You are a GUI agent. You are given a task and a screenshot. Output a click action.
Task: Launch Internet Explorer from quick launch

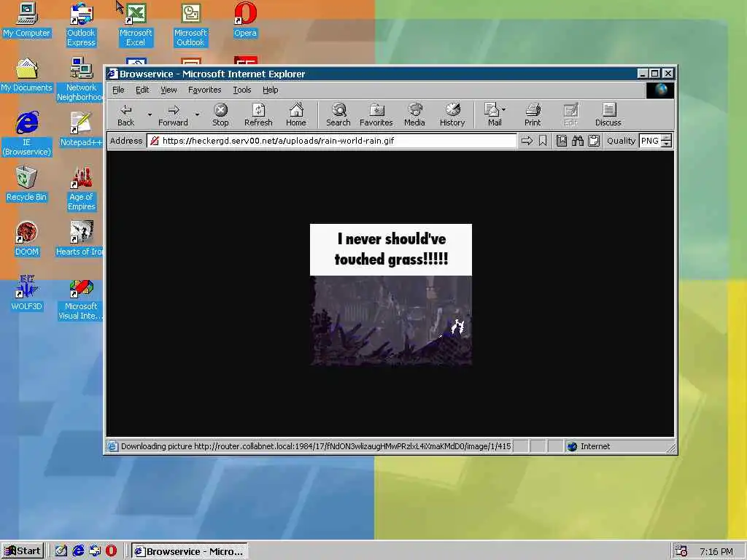77,551
